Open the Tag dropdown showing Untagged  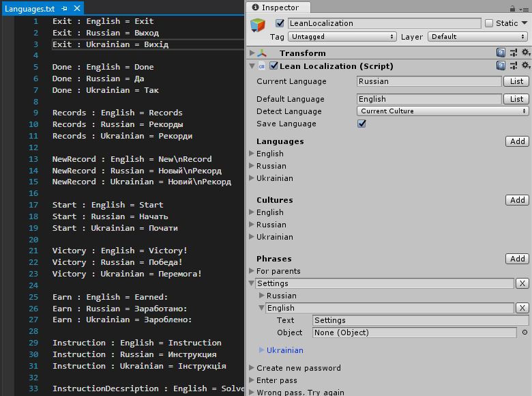342,37
